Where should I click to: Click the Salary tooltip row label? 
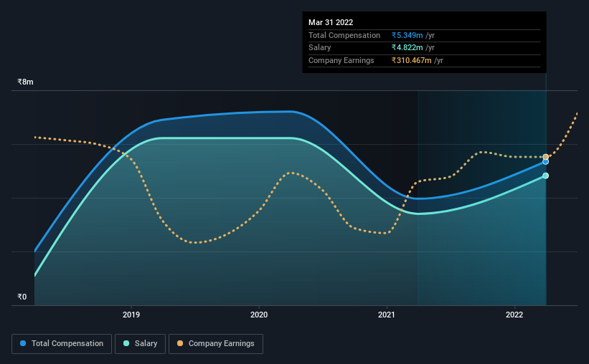click(x=320, y=48)
